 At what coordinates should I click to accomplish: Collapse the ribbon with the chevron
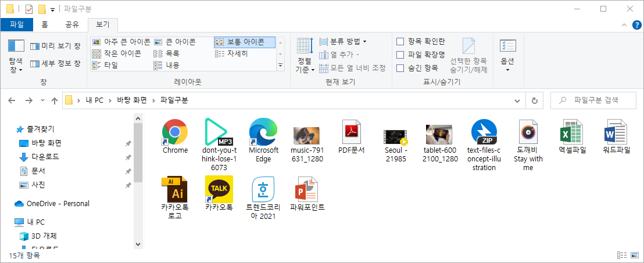(x=624, y=25)
